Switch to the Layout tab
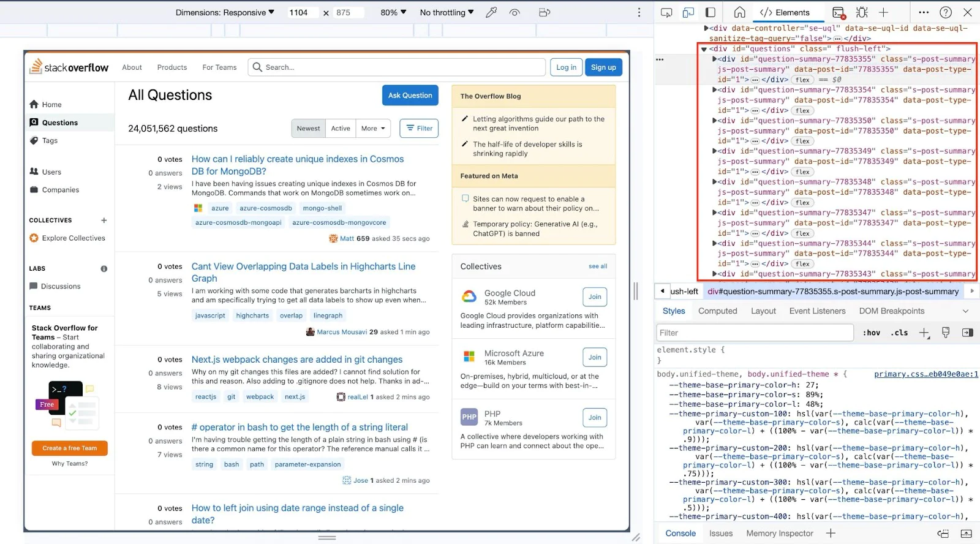Image resolution: width=980 pixels, height=544 pixels. point(763,311)
